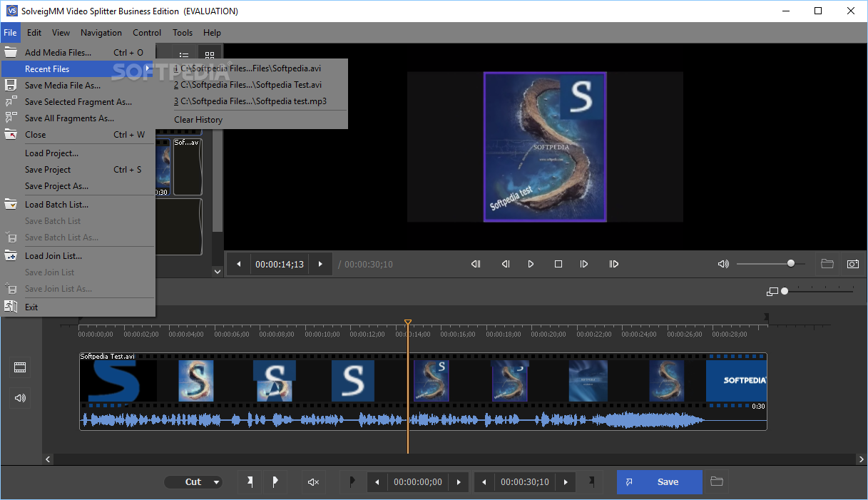Select Save Project As menu entry
The width and height of the screenshot is (868, 500).
[x=78, y=186]
